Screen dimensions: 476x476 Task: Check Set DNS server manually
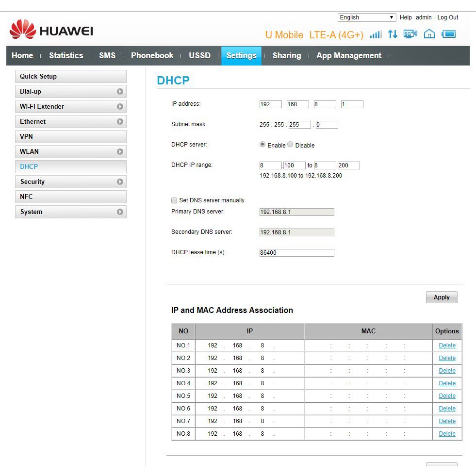(x=174, y=200)
